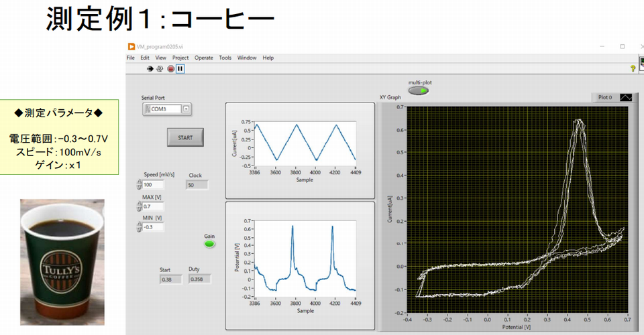Click the Run Continuously icon
The height and width of the screenshot is (335, 644).
coord(160,68)
